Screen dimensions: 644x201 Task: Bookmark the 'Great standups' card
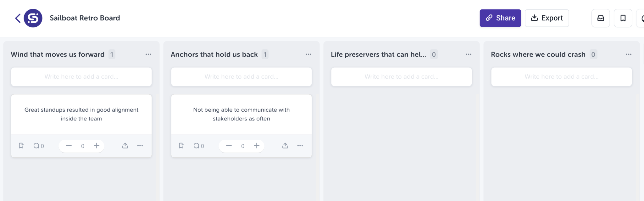pyautogui.click(x=21, y=146)
